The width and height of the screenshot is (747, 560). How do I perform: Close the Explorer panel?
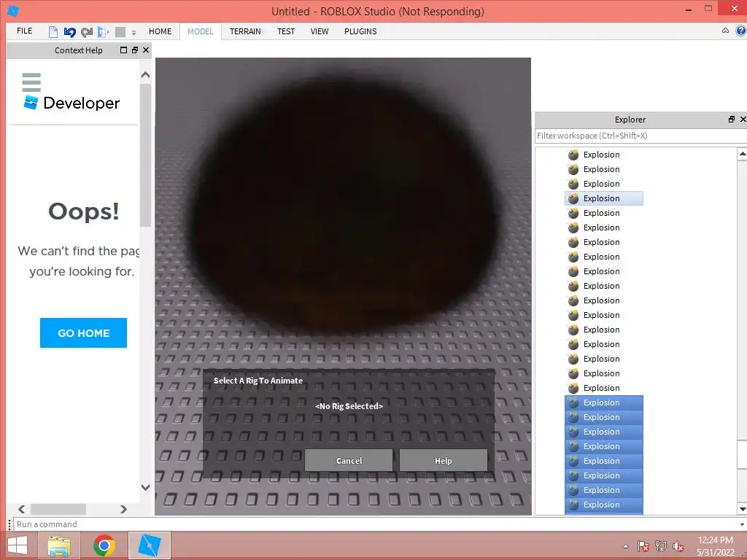point(743,119)
